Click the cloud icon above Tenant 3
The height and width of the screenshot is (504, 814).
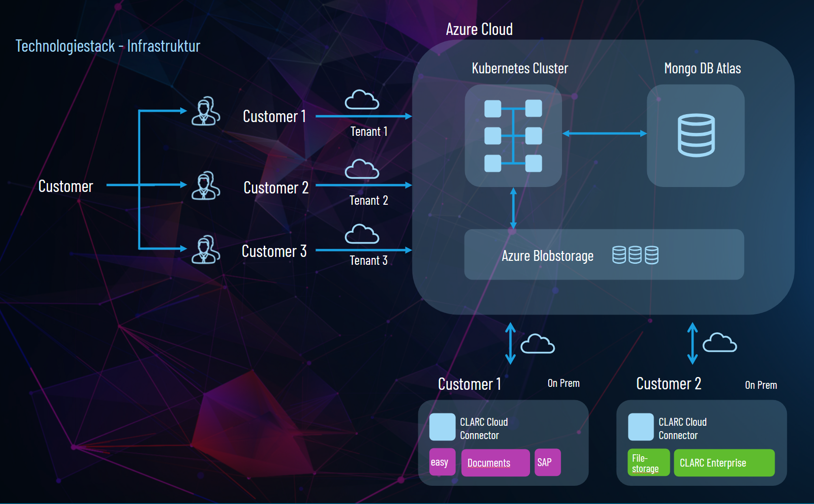tap(362, 234)
